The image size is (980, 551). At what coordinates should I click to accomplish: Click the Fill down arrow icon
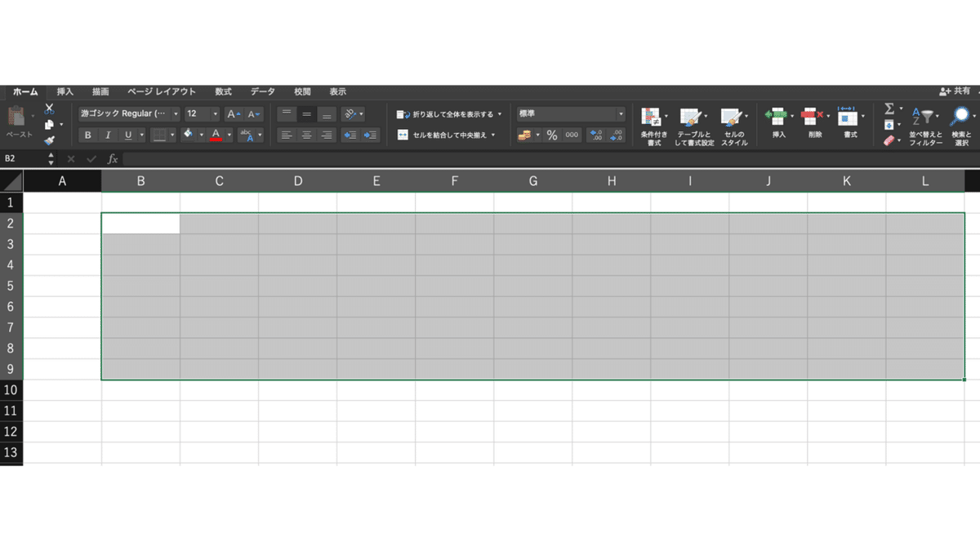[889, 124]
